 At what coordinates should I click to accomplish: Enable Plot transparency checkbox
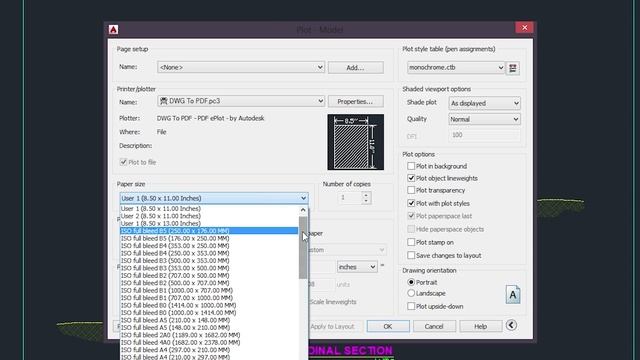point(411,190)
